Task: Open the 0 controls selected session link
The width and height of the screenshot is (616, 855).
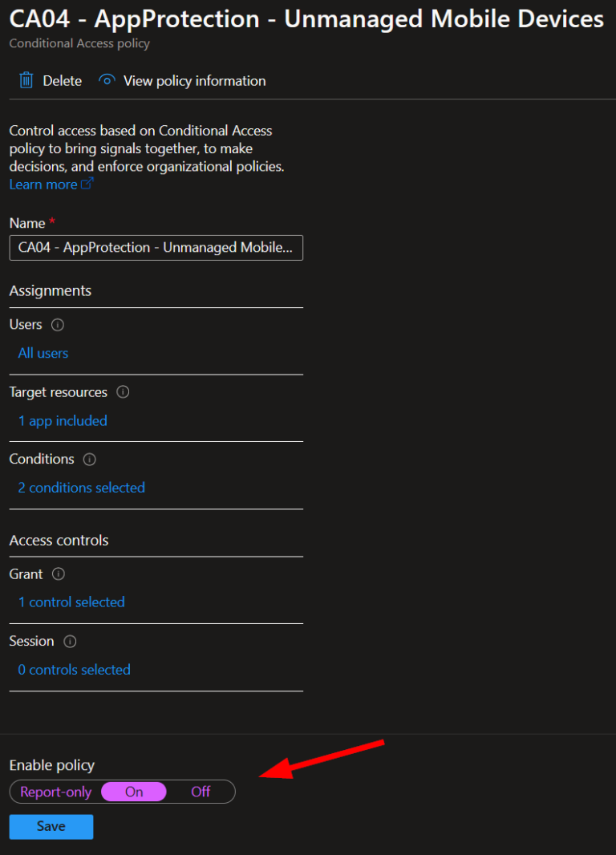Action: coord(74,670)
